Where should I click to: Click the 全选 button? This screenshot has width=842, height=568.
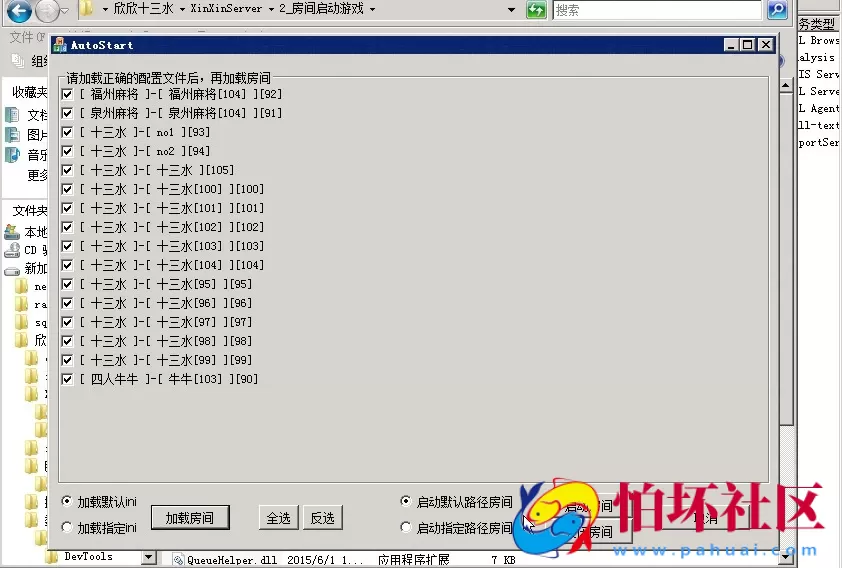point(278,518)
